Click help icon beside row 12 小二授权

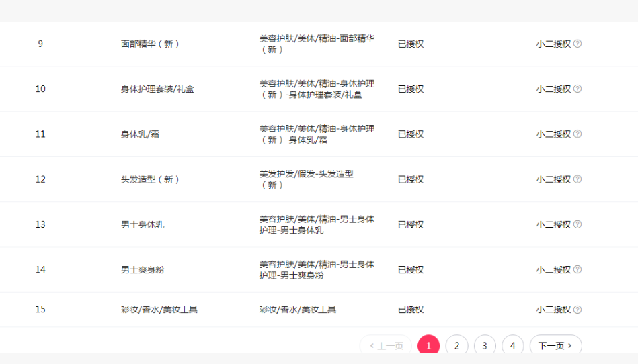click(577, 179)
